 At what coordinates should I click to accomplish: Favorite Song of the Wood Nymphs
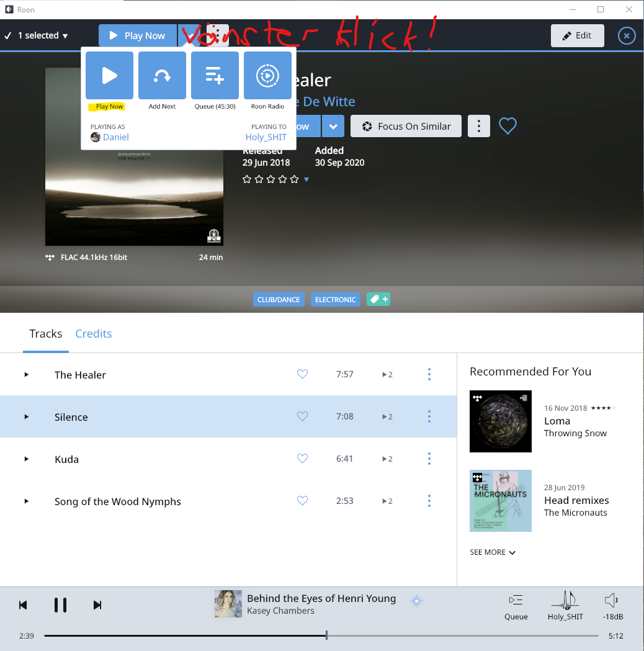(x=303, y=501)
